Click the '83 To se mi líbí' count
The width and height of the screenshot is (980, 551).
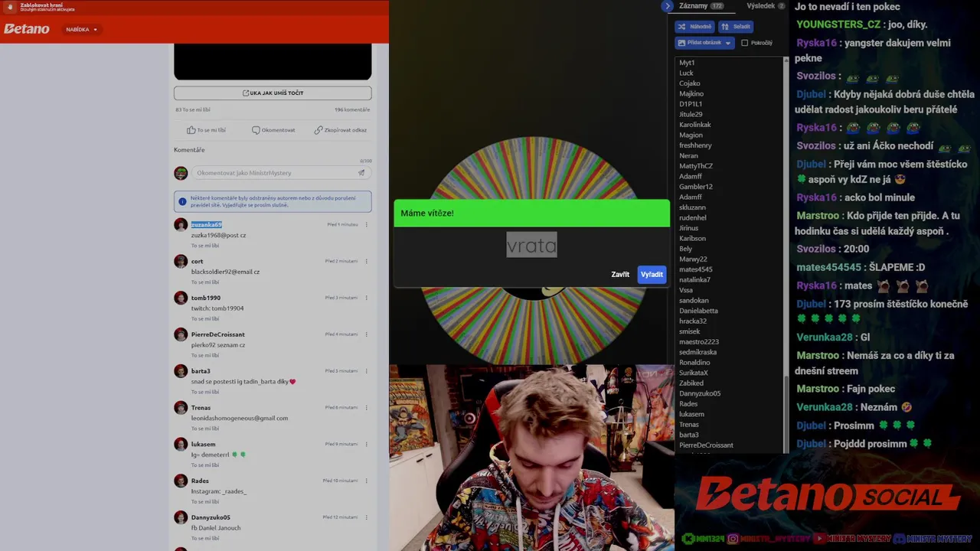pyautogui.click(x=193, y=109)
